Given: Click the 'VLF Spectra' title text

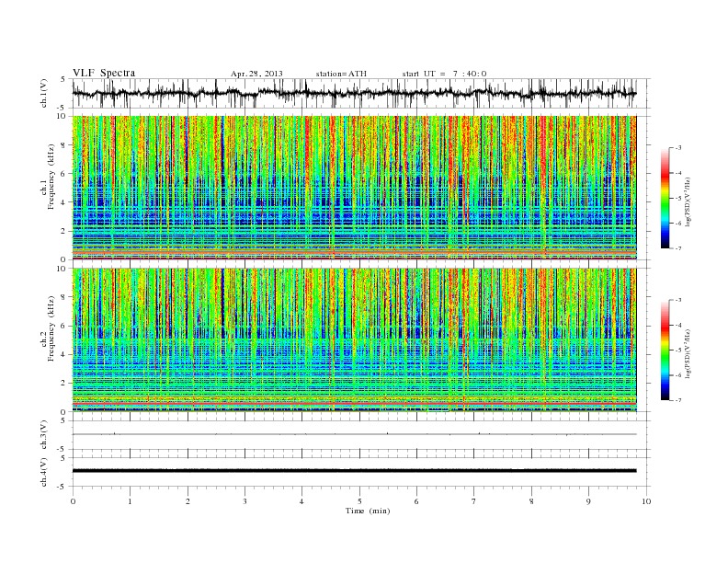Looking at the screenshot, I should pos(104,73).
